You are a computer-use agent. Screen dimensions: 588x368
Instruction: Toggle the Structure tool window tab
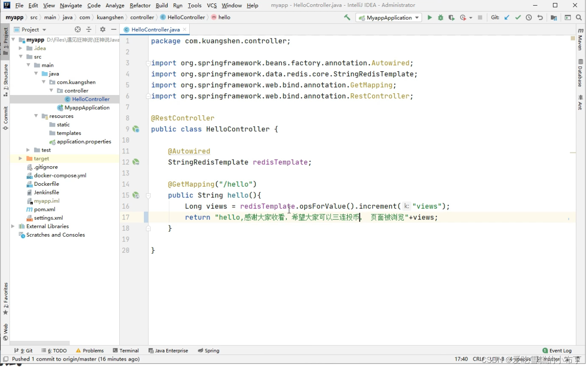click(x=5, y=80)
